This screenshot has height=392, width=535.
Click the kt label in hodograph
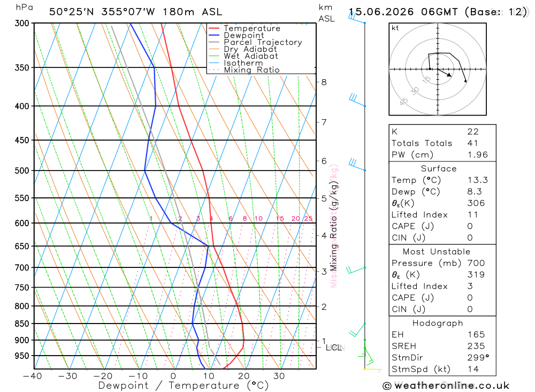click(x=395, y=28)
